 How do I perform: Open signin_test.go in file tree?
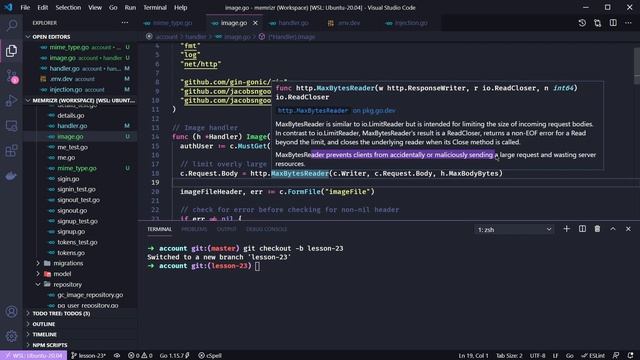76,189
